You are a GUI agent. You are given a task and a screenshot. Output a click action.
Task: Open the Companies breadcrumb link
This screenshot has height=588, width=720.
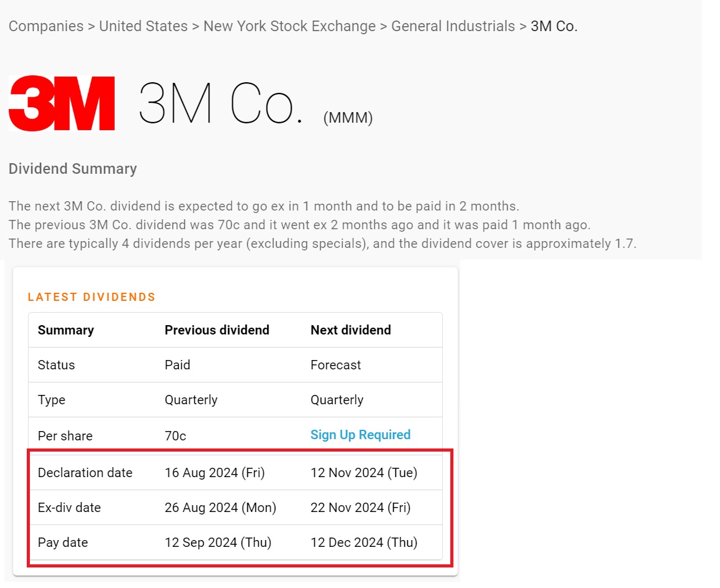click(x=46, y=26)
